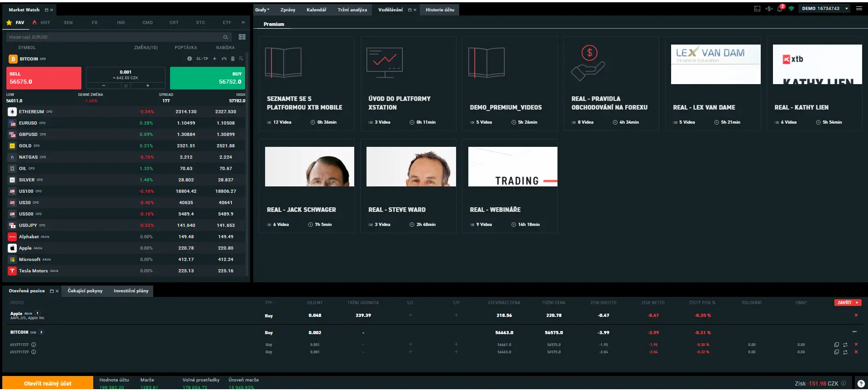This screenshot has width=868, height=391.
Task: Click search magnifier in Market Watch
Action: [x=226, y=37]
